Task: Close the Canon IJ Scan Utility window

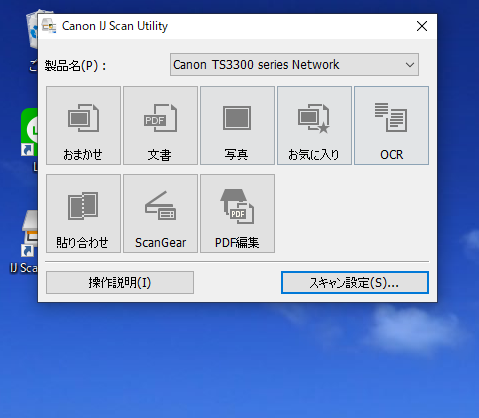Action: tap(422, 26)
